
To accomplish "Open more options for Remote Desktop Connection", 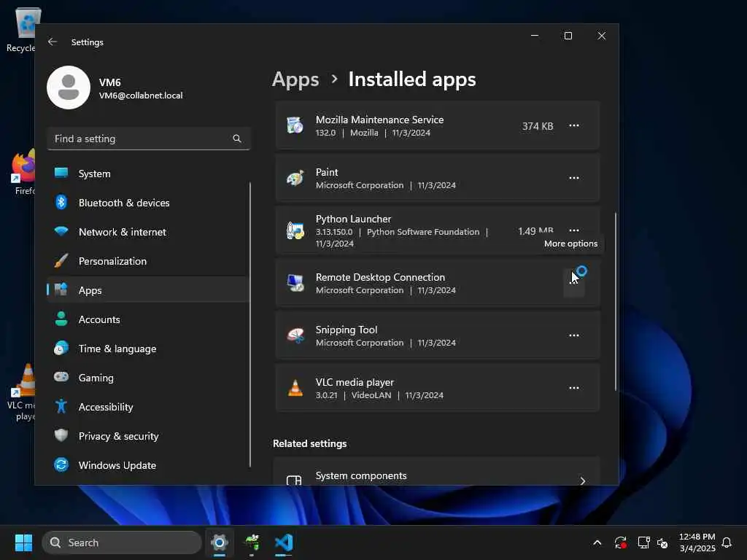I will pyautogui.click(x=574, y=283).
